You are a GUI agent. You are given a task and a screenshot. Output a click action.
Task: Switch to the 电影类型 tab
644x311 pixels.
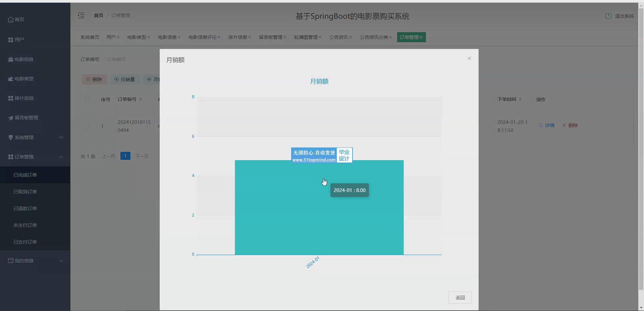[137, 37]
